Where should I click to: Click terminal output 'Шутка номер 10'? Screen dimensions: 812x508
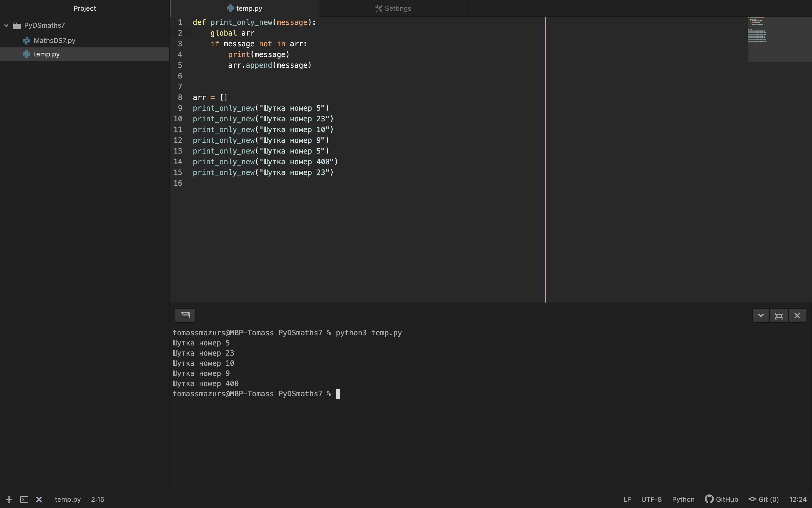click(x=203, y=364)
